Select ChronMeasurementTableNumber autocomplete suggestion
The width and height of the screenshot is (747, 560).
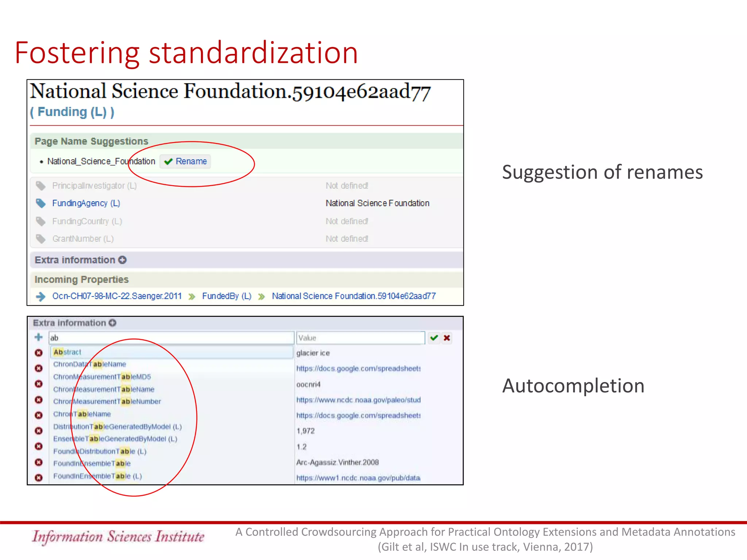pos(107,401)
